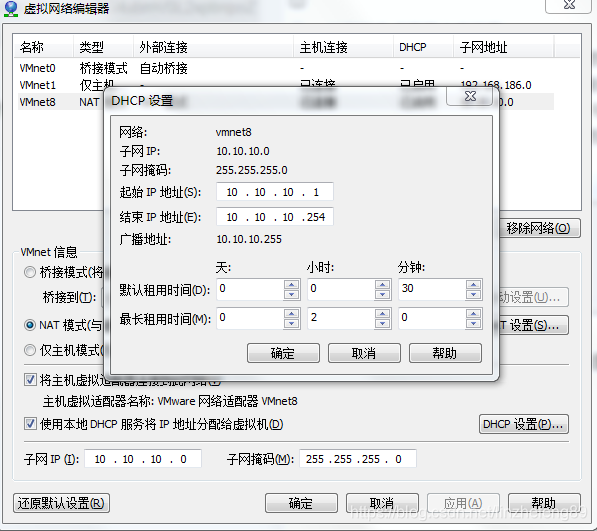Click 类型 column header
This screenshot has height=531, width=597.
[103, 47]
